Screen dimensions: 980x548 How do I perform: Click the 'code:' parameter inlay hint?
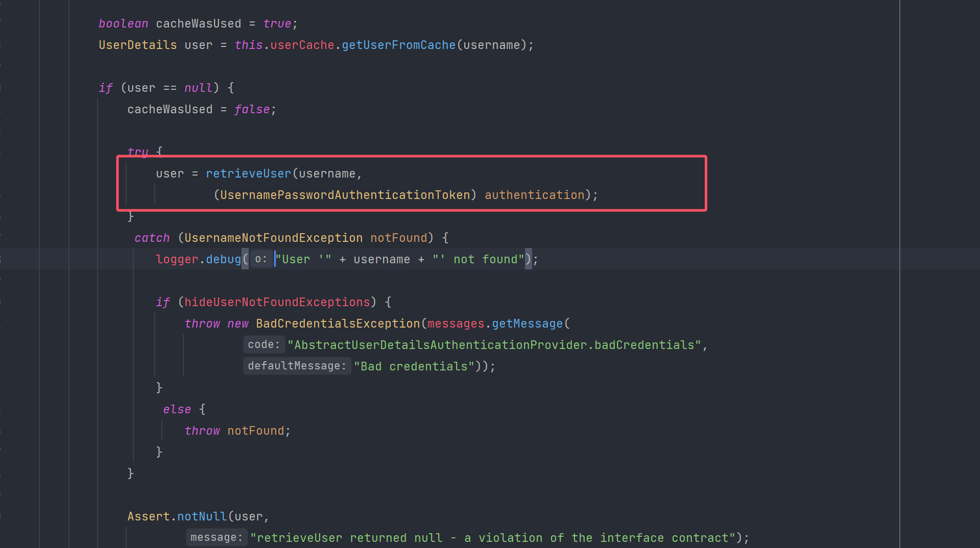coord(264,345)
